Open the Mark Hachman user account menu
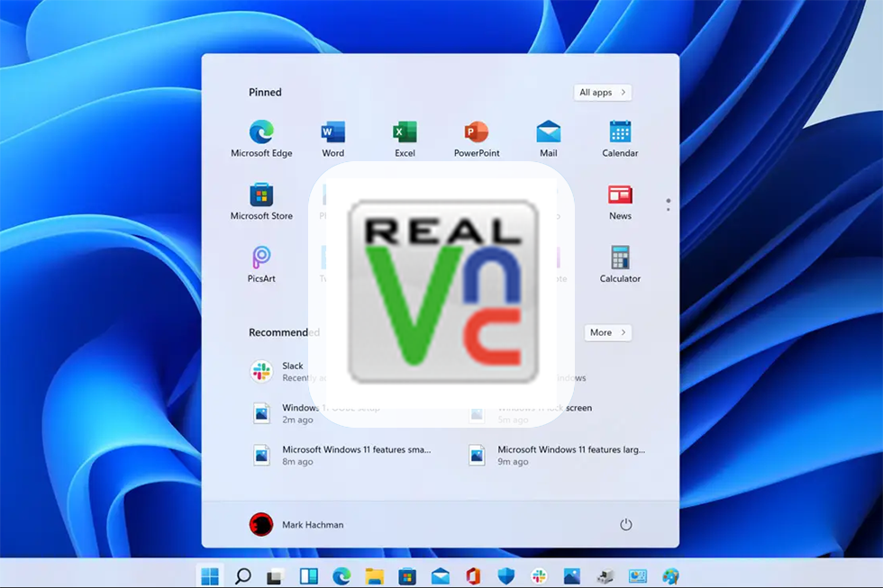Image resolution: width=883 pixels, height=588 pixels. tap(296, 524)
